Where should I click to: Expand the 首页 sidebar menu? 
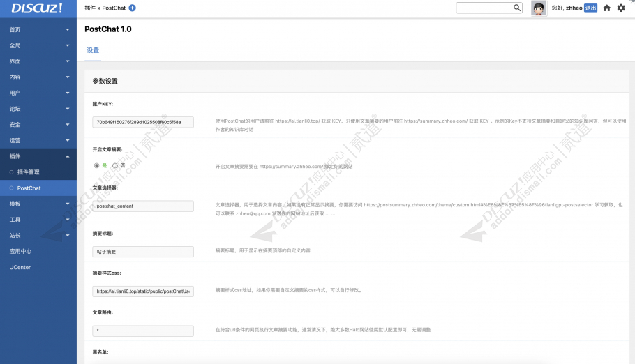38,29
